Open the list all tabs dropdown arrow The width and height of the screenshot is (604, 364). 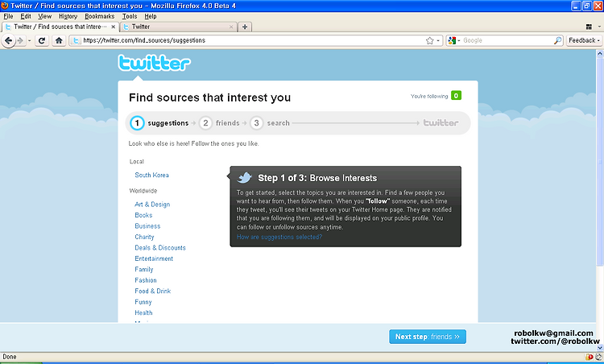[599, 27]
